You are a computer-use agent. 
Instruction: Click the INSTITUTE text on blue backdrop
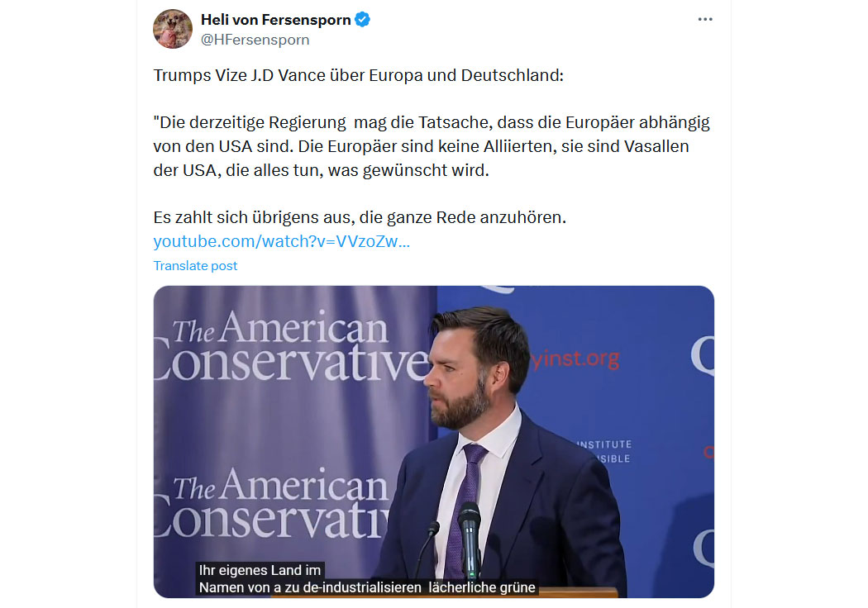pyautogui.click(x=603, y=444)
